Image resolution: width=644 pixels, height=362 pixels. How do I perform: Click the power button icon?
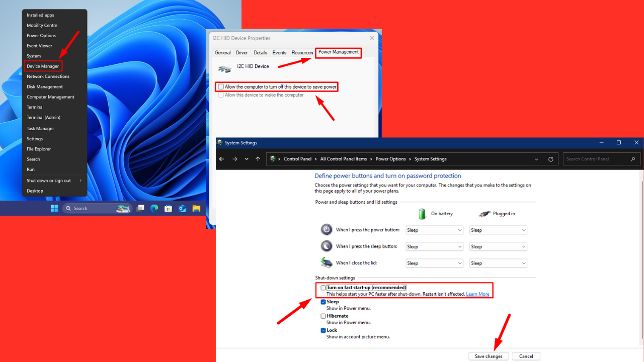pyautogui.click(x=327, y=230)
